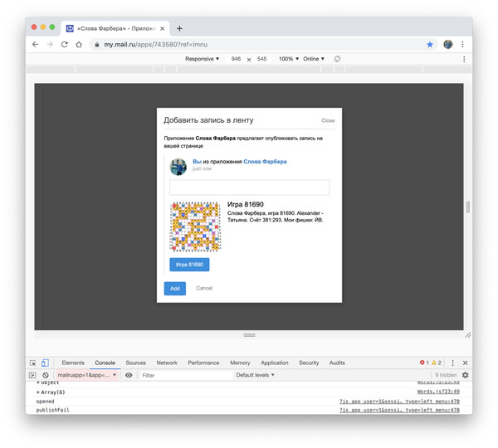This screenshot has width=498, height=448.
Task: Toggle the device toolbar in DevTools
Action: pos(45,363)
